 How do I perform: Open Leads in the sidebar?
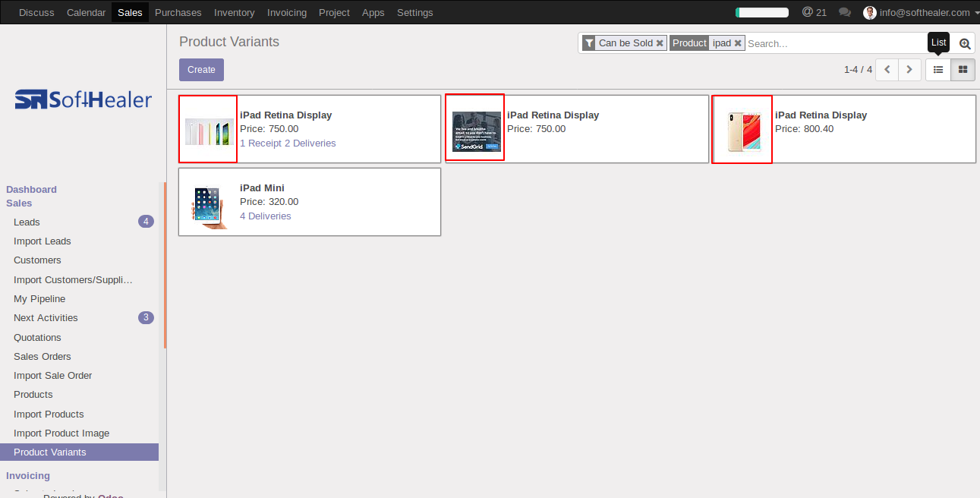pos(27,222)
